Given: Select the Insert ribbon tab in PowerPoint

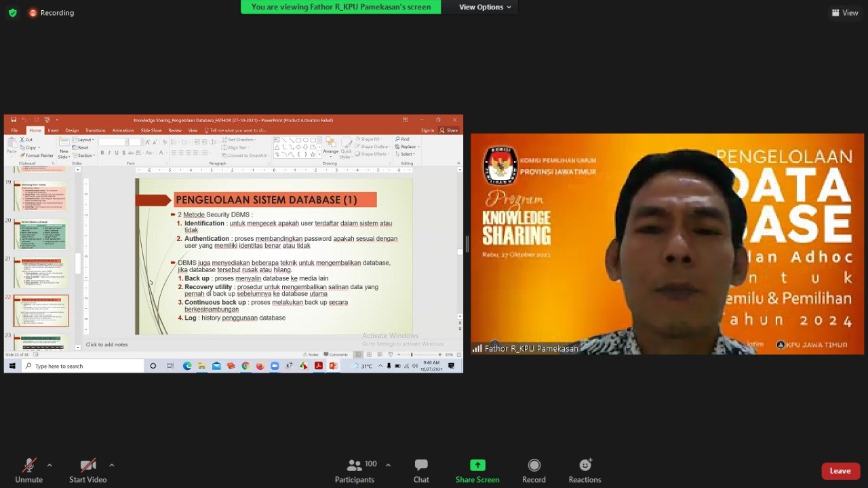Looking at the screenshot, I should coord(53,130).
